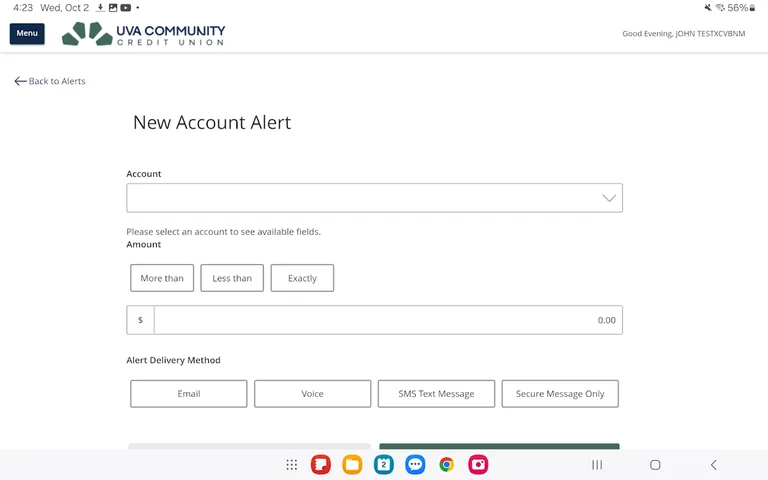Choose SMS Text Message delivery method
Viewport: 768px width, 480px height.
pos(436,394)
